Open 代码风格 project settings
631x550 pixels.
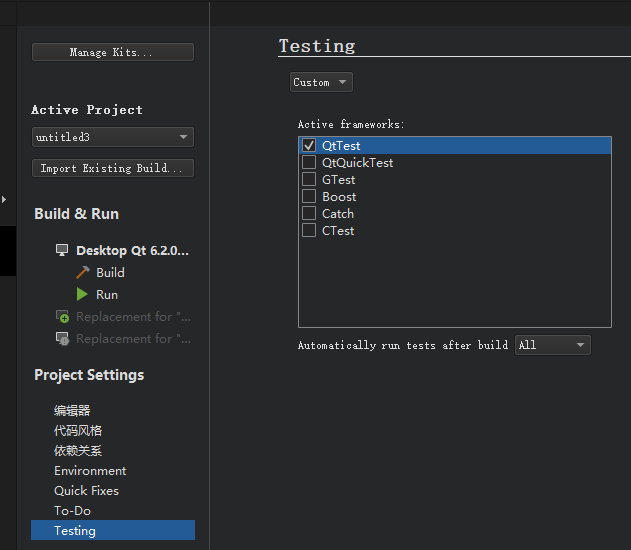78,431
